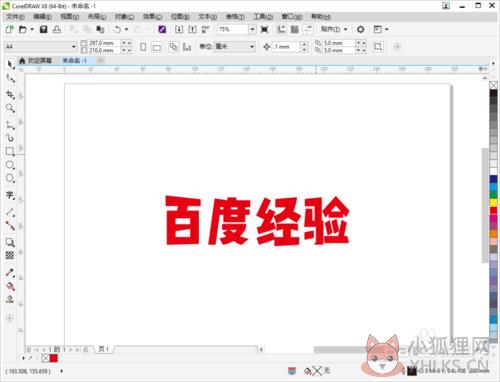The width and height of the screenshot is (500, 382).
Task: Open the 文本 (Text) menu
Action: pos(208,17)
